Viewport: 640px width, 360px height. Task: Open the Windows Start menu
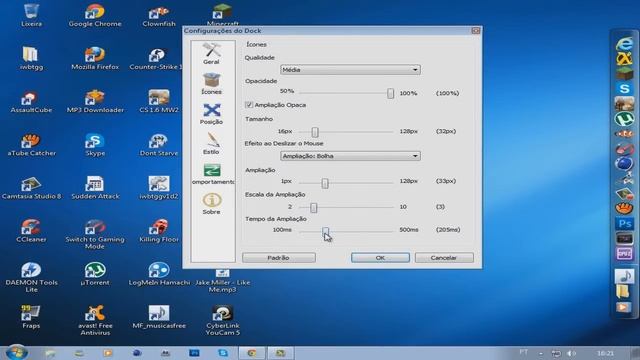17,352
